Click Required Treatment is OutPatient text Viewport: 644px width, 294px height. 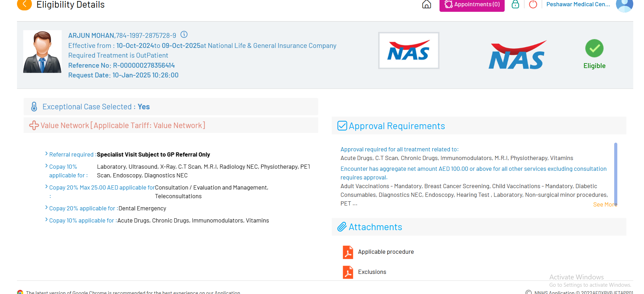click(118, 55)
